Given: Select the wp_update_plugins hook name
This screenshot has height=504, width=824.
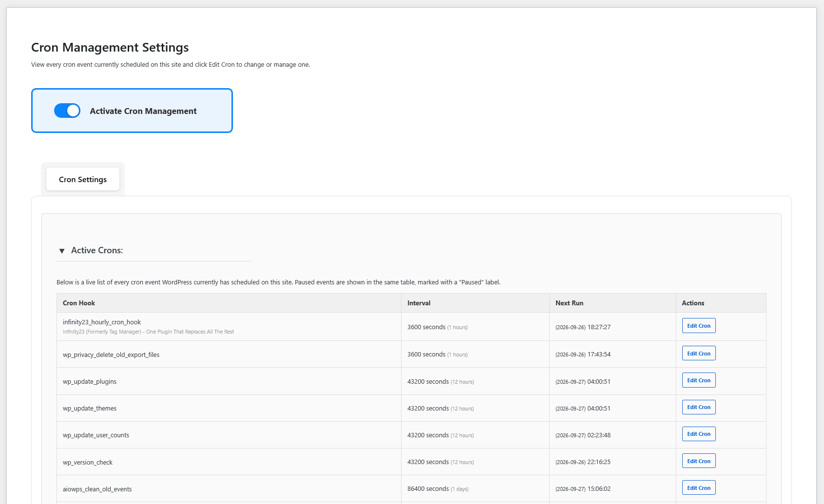Looking at the screenshot, I should (90, 381).
